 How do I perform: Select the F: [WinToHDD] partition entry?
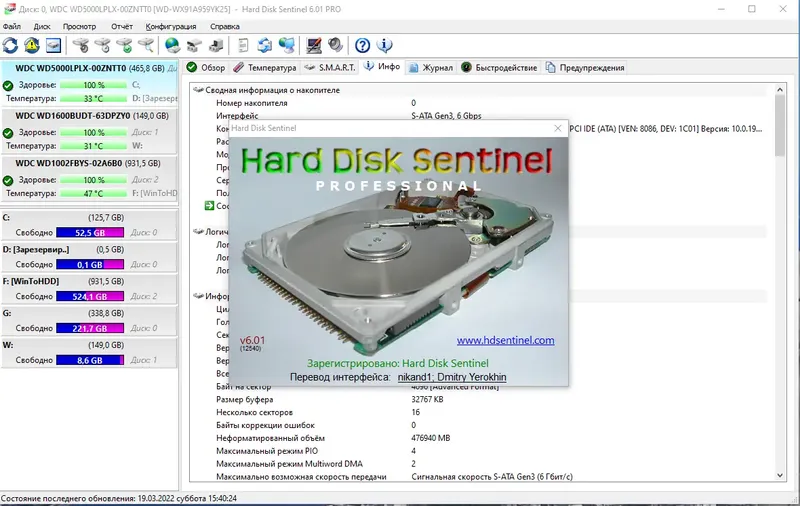[89, 289]
